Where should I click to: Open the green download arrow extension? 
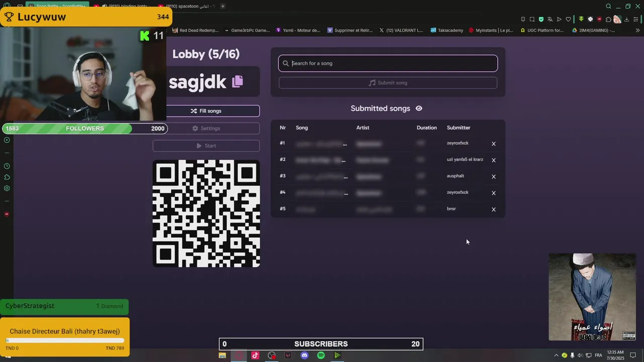coord(581,19)
